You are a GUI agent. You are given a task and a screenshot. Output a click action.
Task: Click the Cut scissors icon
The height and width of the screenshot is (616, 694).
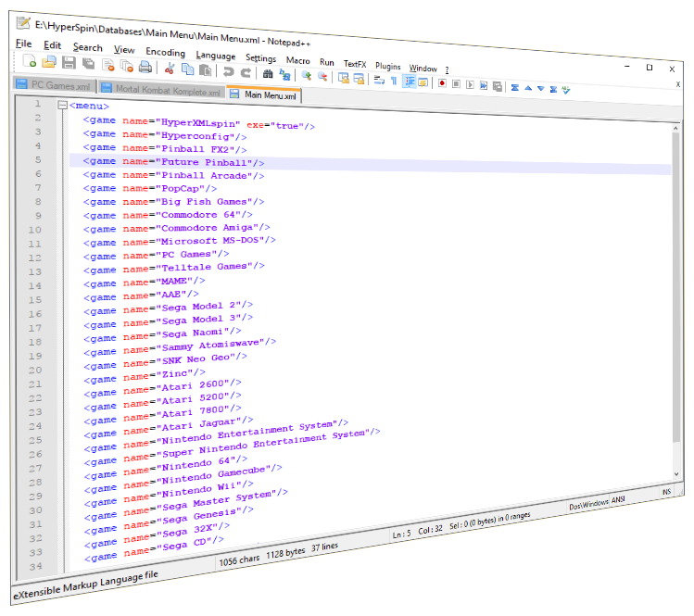[170, 69]
